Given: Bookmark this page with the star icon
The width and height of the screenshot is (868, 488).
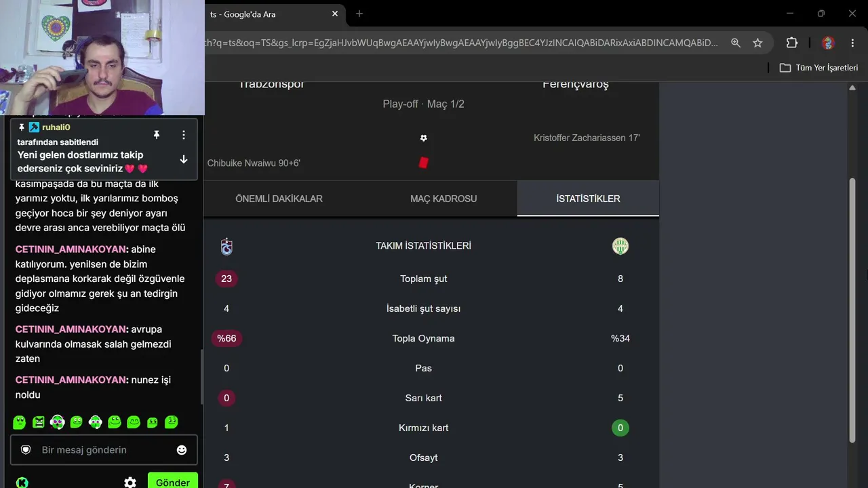Looking at the screenshot, I should tap(757, 43).
